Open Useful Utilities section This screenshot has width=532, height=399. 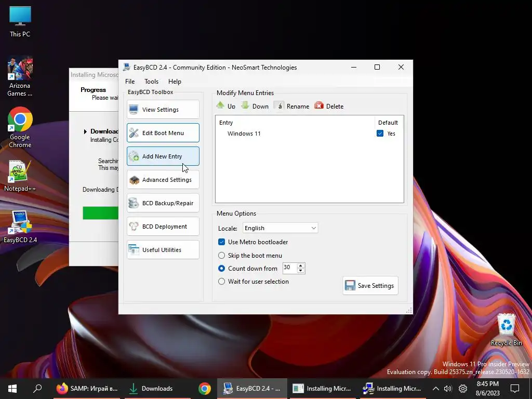[x=163, y=250]
